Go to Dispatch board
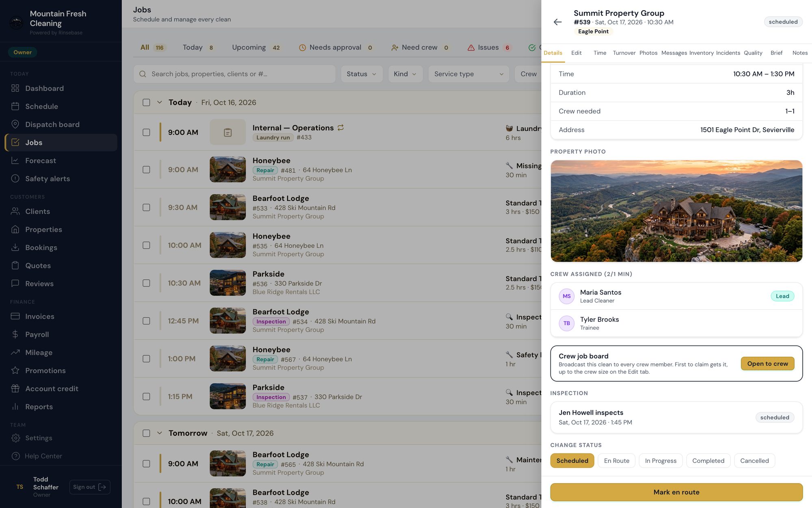This screenshot has width=812, height=508. [61, 124]
